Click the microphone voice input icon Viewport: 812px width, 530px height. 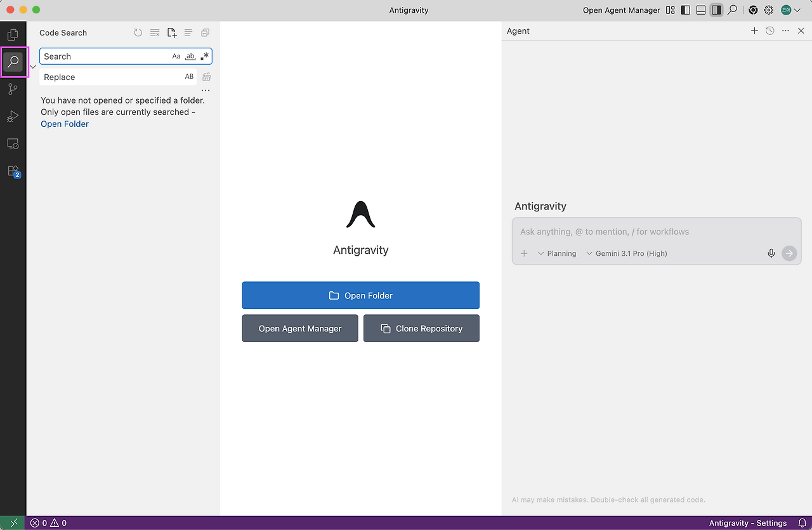pos(771,253)
